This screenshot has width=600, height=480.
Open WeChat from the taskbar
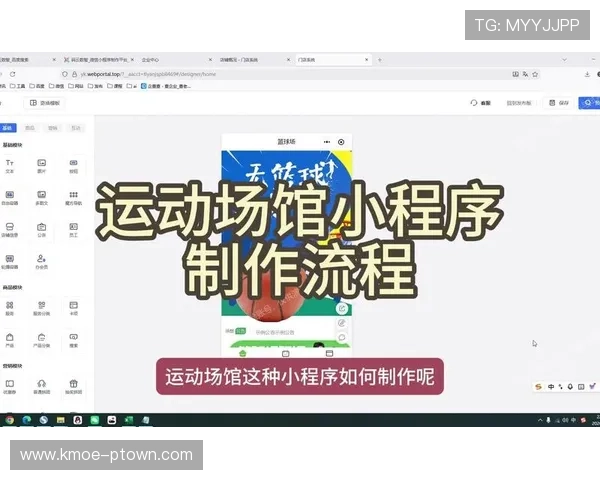[95, 420]
